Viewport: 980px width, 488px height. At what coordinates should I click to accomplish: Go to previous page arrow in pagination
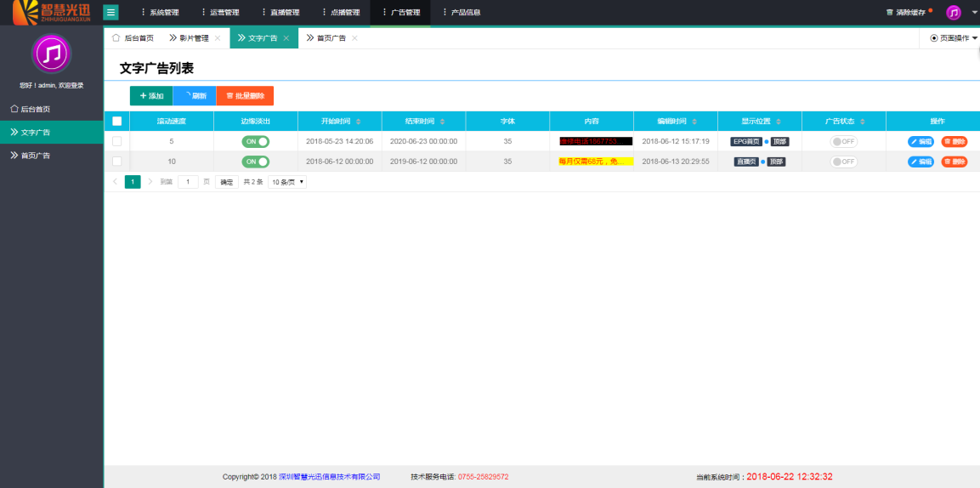click(x=115, y=182)
